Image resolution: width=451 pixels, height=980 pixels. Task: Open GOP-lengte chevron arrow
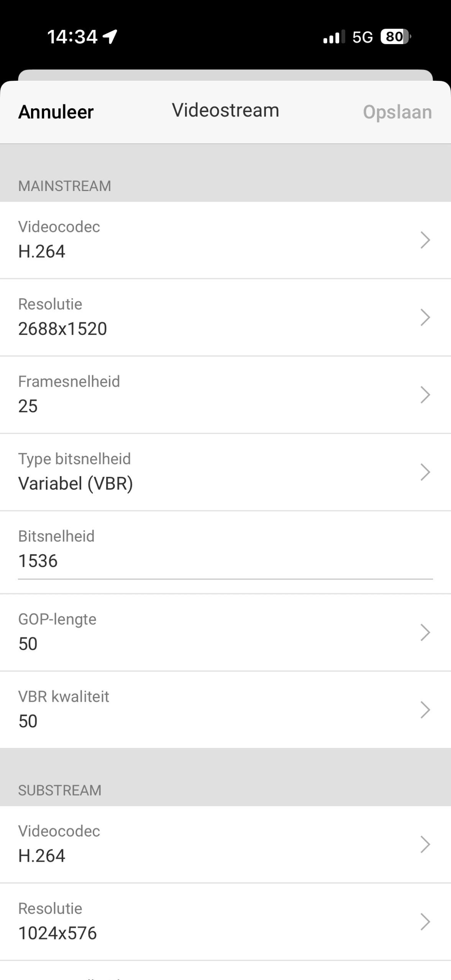[425, 632]
